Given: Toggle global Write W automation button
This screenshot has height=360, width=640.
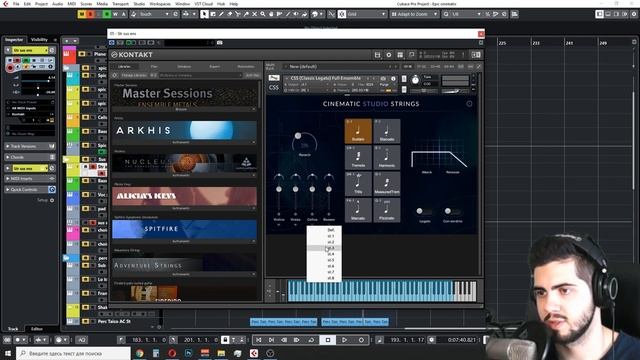Looking at the screenshot, I should click(115, 14).
